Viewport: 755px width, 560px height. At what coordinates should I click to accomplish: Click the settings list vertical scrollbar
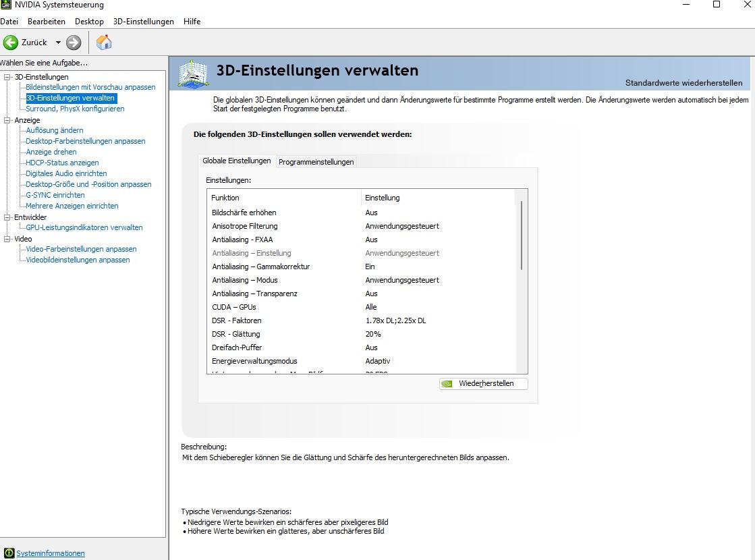pyautogui.click(x=522, y=235)
